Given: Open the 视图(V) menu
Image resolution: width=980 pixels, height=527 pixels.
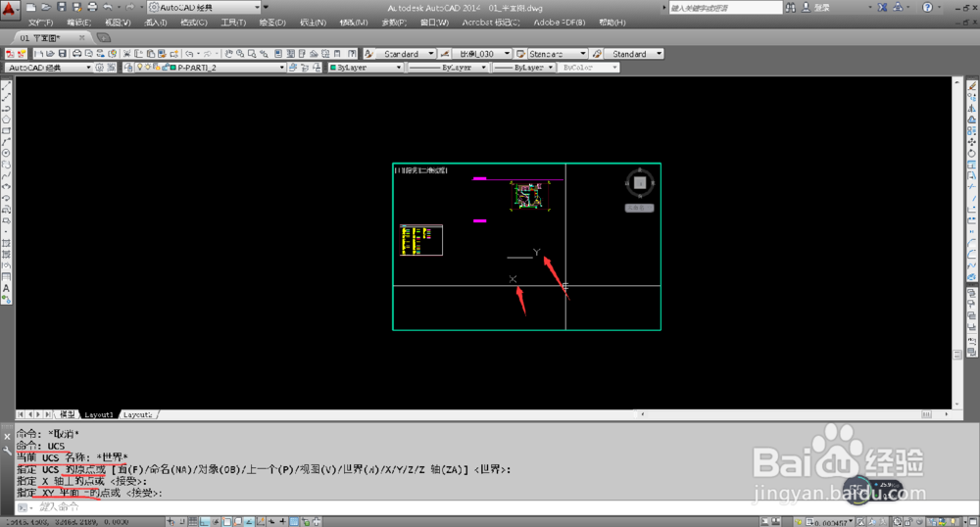Looking at the screenshot, I should click(118, 23).
